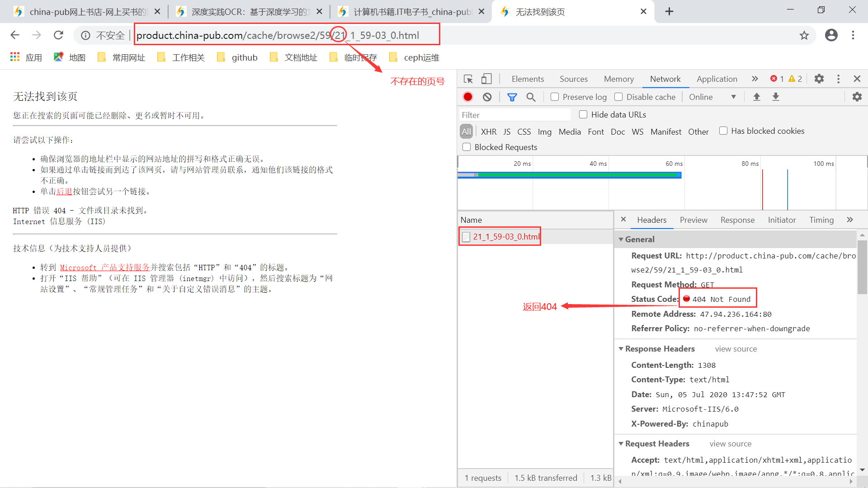Click the 后退 link

pyautogui.click(x=64, y=192)
